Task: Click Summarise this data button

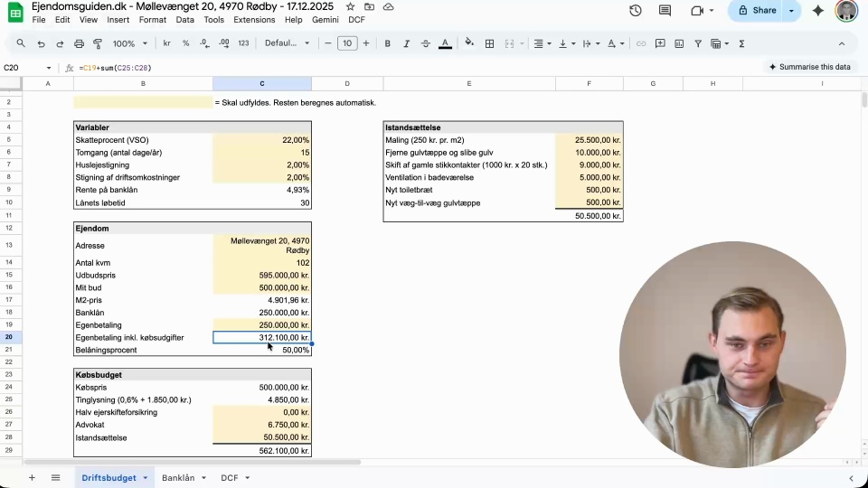Action: tap(809, 67)
